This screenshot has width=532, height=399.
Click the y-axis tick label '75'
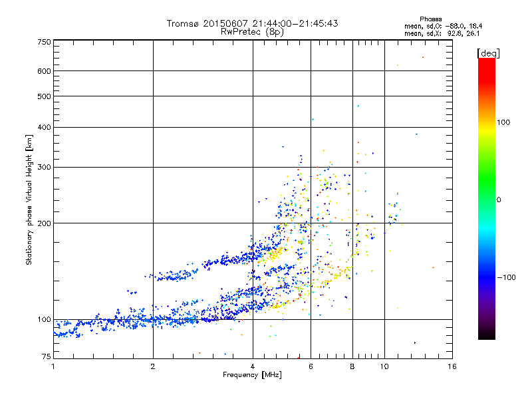[47, 356]
